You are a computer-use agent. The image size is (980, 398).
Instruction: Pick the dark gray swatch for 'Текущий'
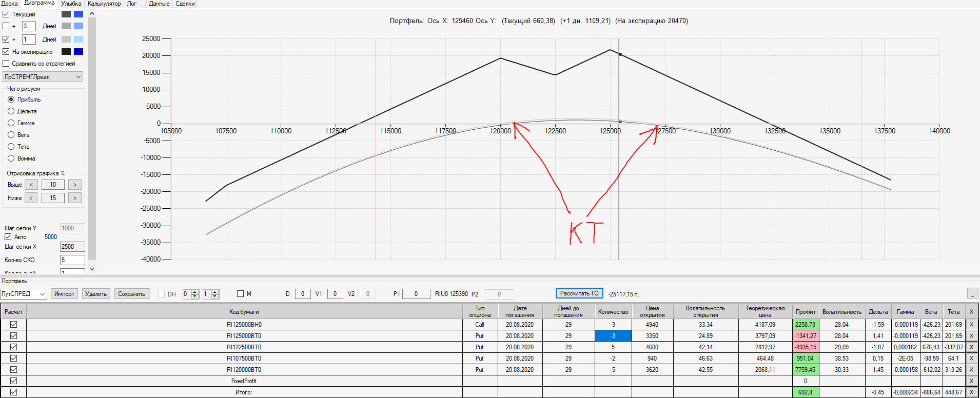click(66, 14)
